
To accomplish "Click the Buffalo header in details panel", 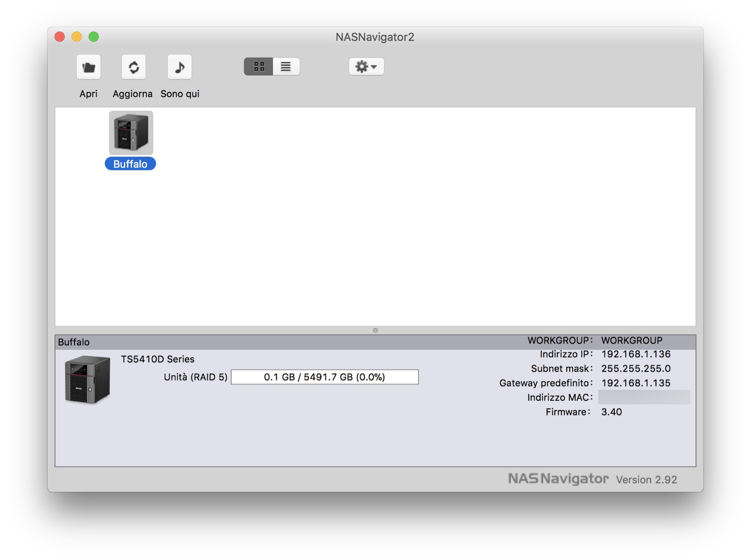I will pos(74,342).
